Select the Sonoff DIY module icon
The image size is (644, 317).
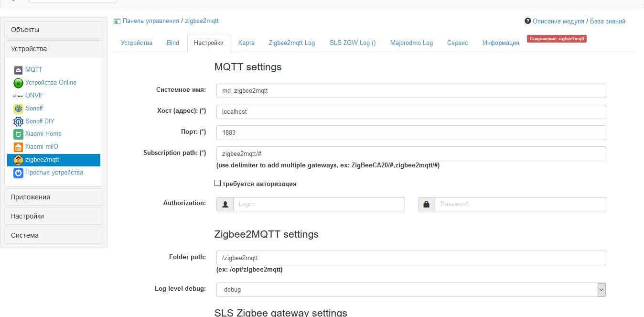(18, 121)
